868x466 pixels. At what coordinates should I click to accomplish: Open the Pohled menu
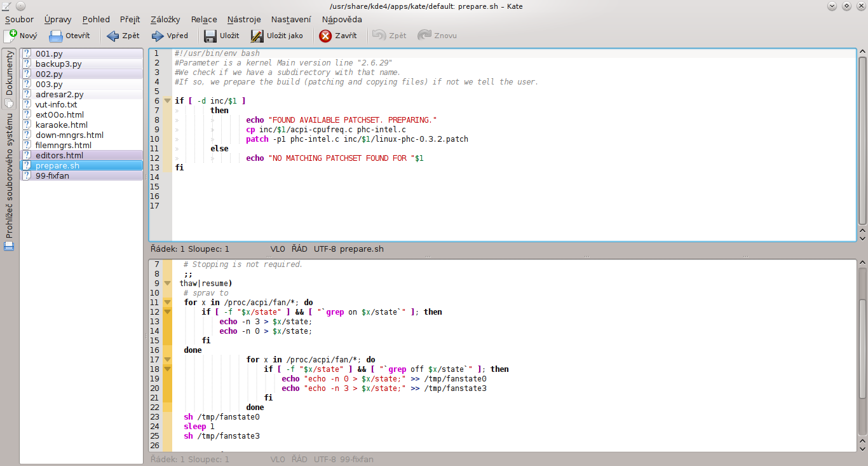coord(96,19)
